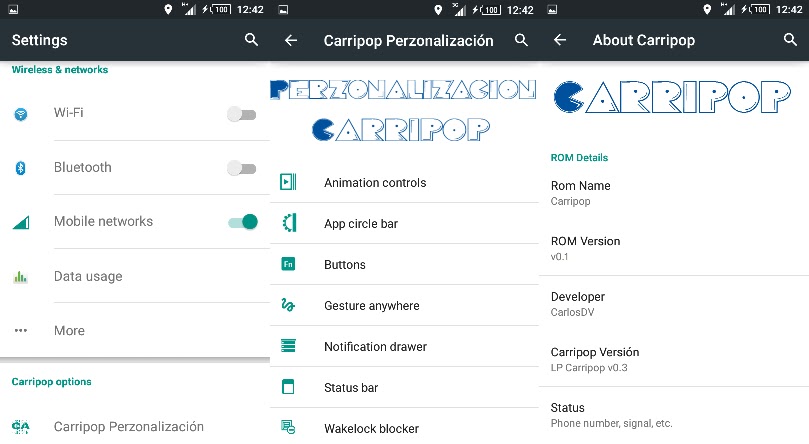809x444 pixels.
Task: Toggle the Bluetooth switch on
Action: click(242, 168)
